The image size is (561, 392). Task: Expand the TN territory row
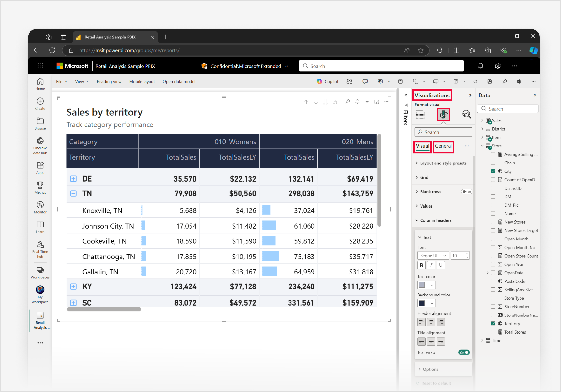pos(73,193)
